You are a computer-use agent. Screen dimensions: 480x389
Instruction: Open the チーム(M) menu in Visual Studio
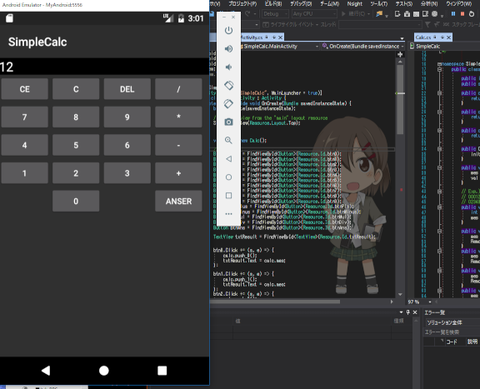tap(330, 4)
